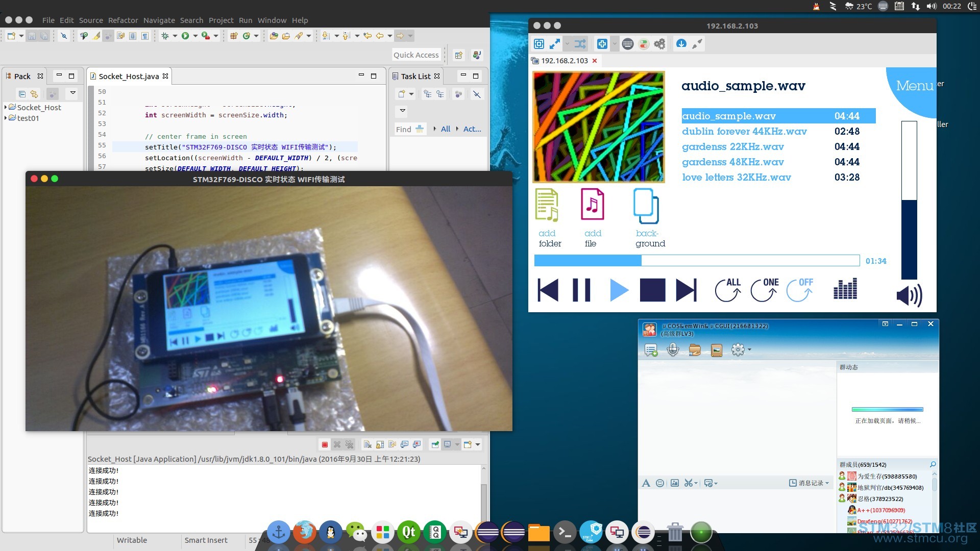The image size is (980, 551).
Task: Click the skip to next track button
Action: tap(686, 289)
